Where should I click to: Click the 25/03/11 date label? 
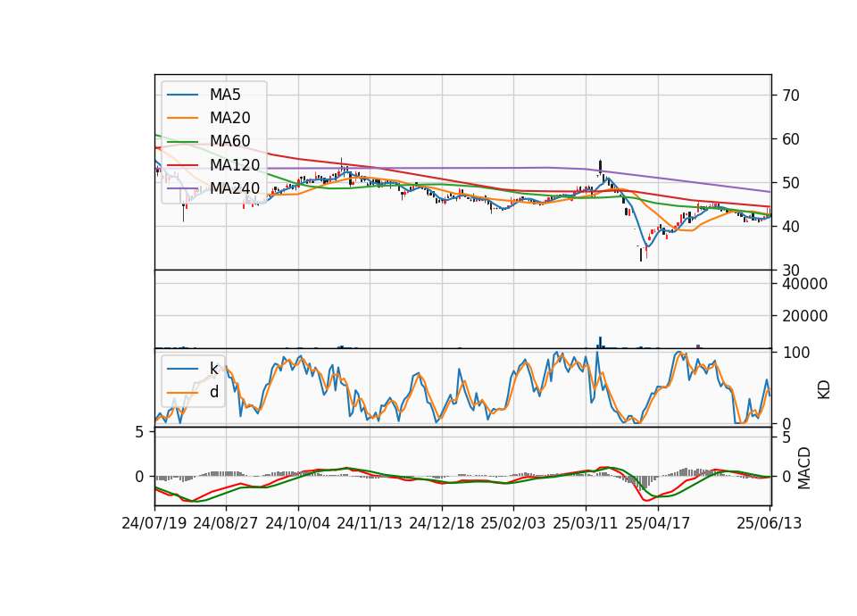[586, 523]
